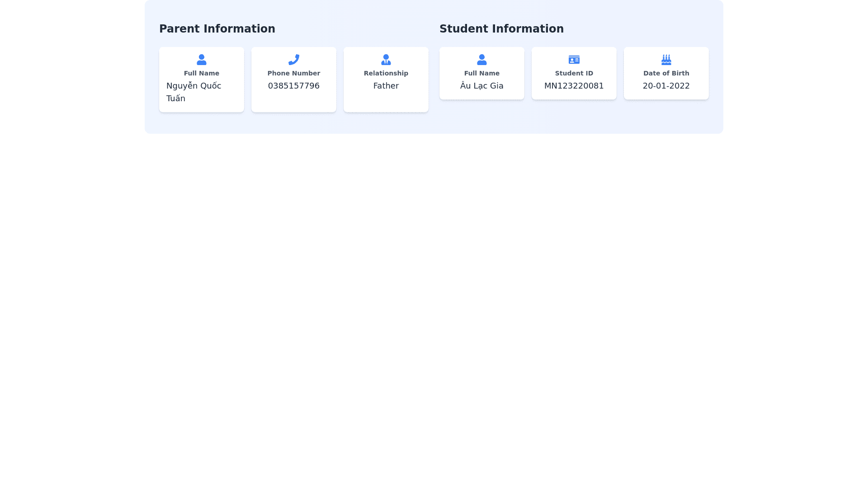Click the birthday cake icon

[x=666, y=60]
